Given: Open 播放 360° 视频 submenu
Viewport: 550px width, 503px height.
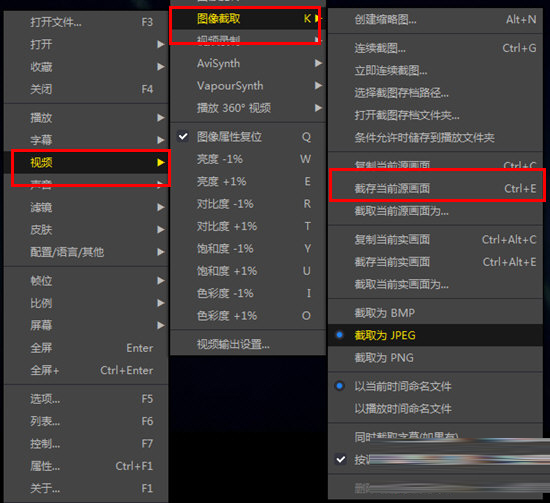Looking at the screenshot, I should click(248, 108).
